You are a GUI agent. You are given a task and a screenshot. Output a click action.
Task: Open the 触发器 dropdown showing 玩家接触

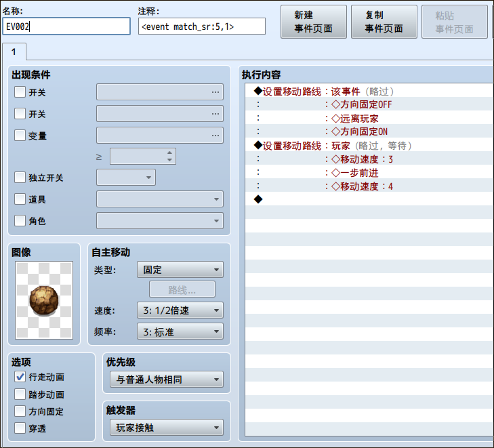[167, 428]
